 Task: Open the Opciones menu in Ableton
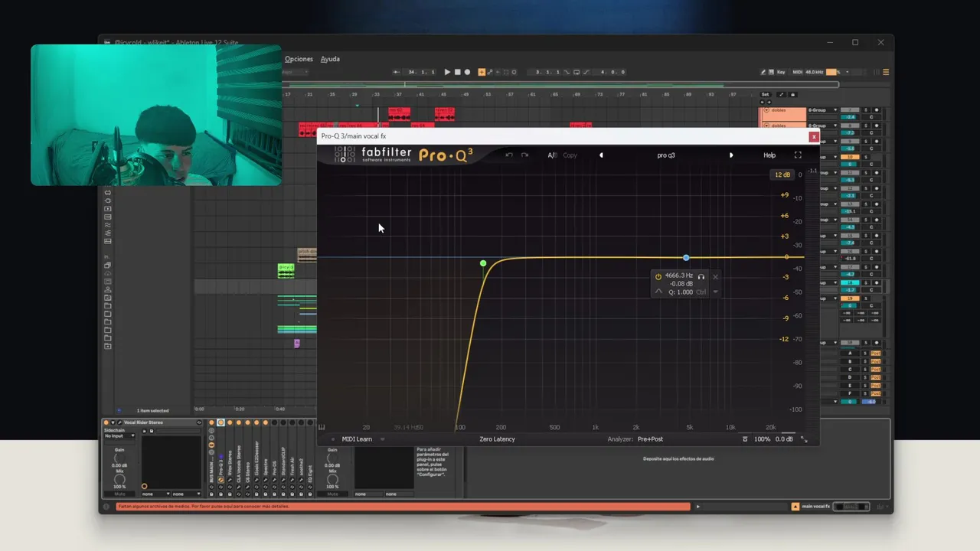click(299, 59)
